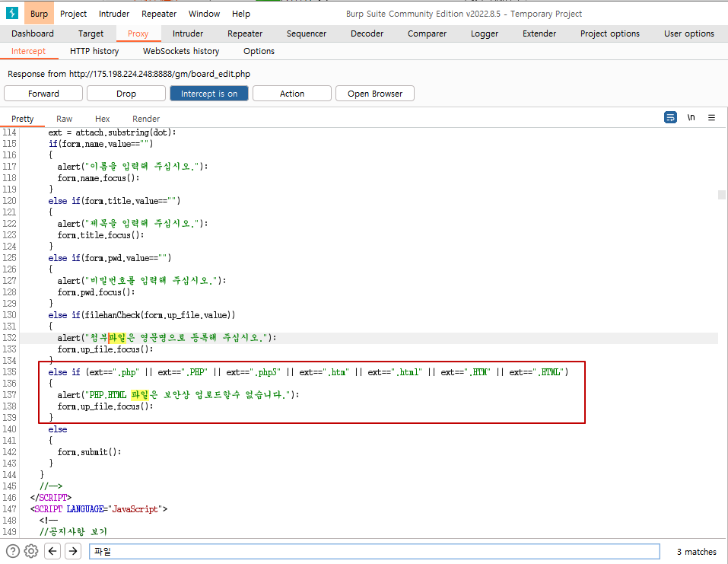Open the Project menu
Image resolution: width=728 pixels, height=564 pixels.
(x=73, y=14)
